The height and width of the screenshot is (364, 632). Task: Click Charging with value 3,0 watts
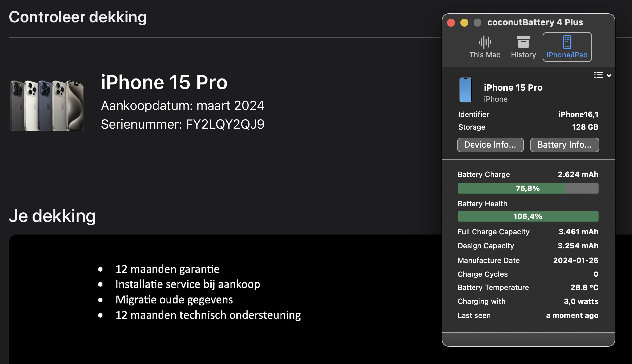[581, 301]
